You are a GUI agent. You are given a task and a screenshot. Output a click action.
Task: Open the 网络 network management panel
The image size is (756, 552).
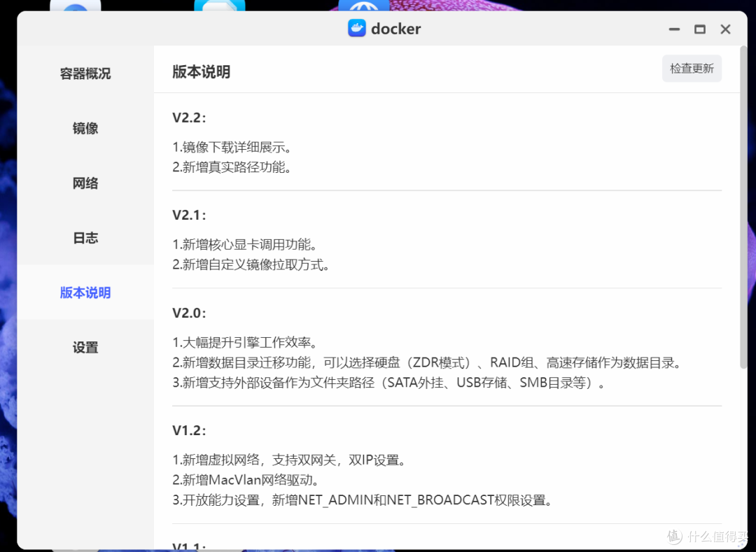85,183
